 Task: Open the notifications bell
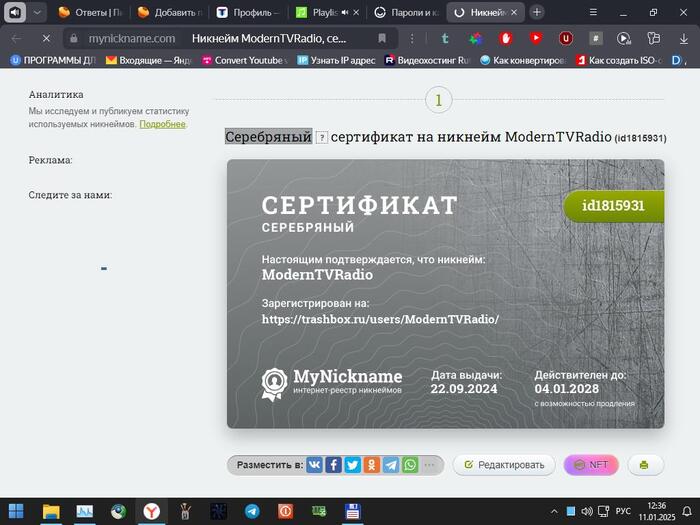(x=687, y=512)
